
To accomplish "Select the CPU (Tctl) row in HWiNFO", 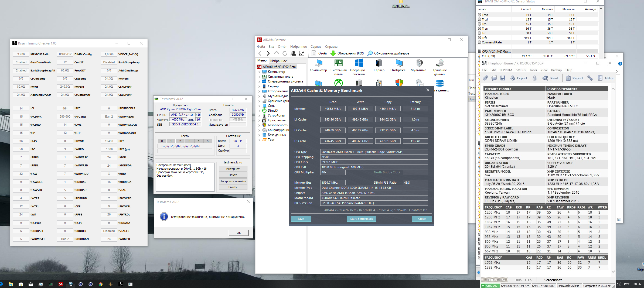I will point(537,56).
